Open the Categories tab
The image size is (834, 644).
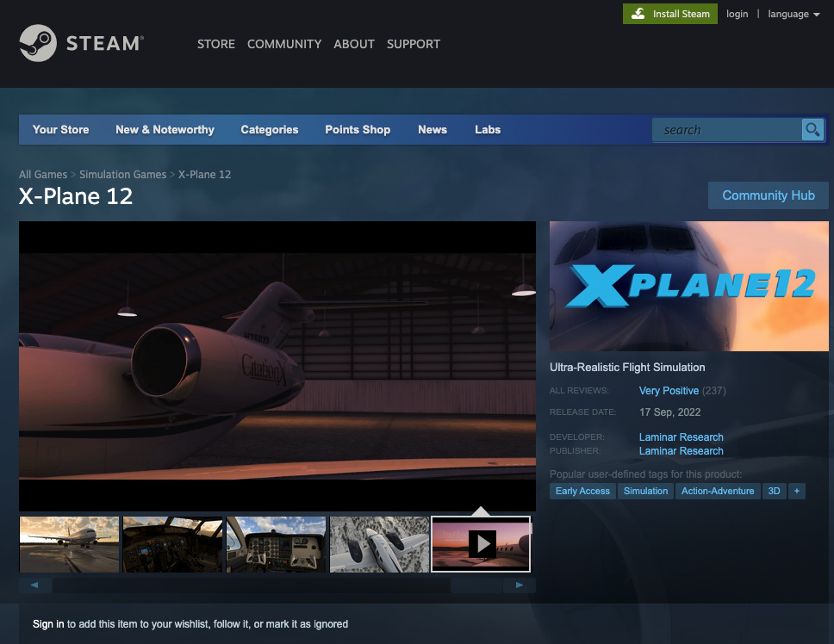coord(270,130)
